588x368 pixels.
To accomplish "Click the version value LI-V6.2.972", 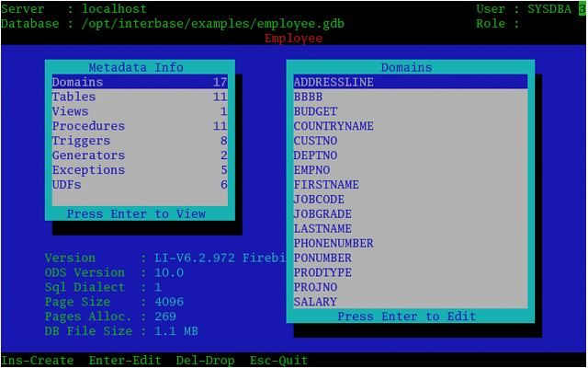I will 195,258.
